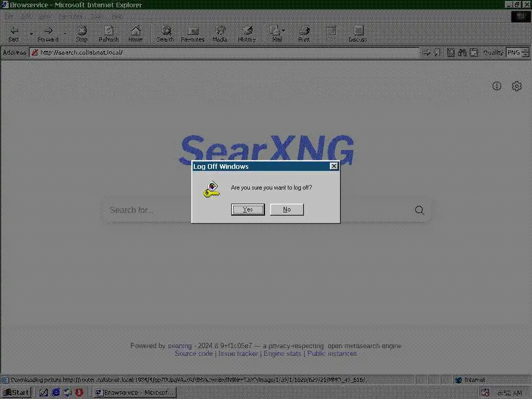Open the searxng link in footer
Image resolution: width=532 pixels, height=399 pixels.
coord(180,345)
